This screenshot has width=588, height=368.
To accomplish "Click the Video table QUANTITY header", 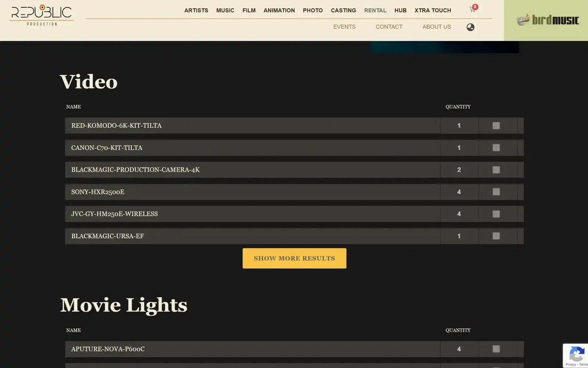I will (458, 107).
